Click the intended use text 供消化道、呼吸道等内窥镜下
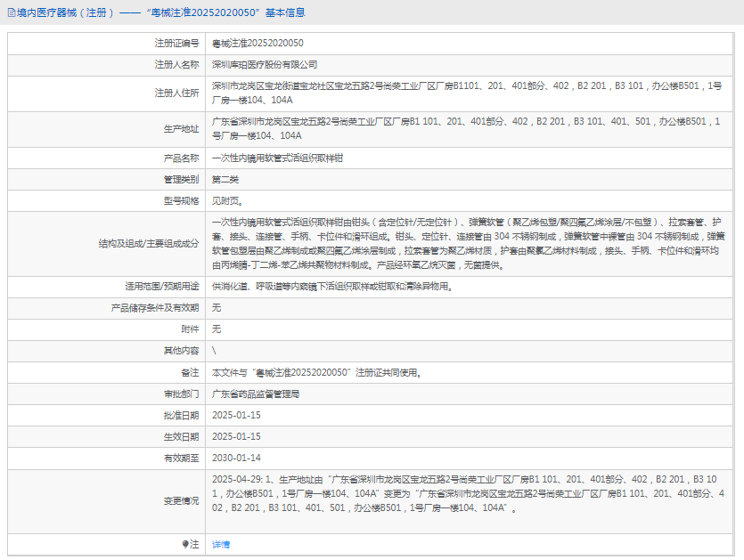 pyautogui.click(x=332, y=287)
